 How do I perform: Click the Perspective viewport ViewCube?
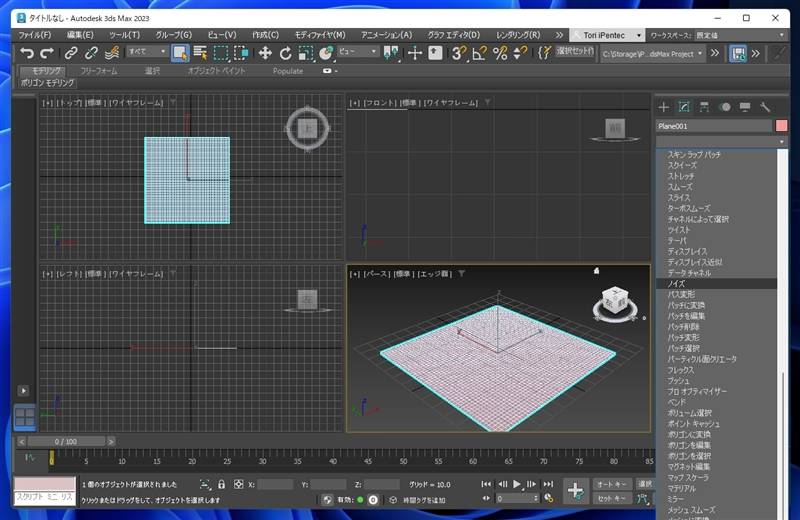point(615,303)
